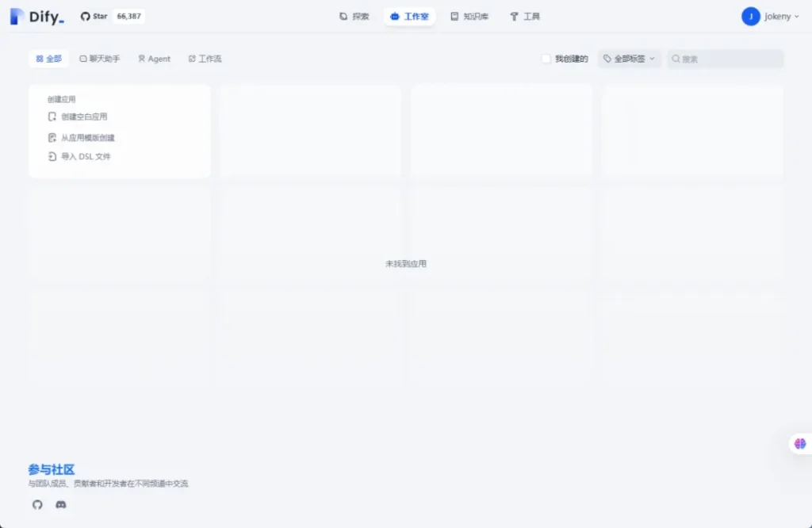
Task: Click the GitHub icon in community footer
Action: click(x=37, y=504)
